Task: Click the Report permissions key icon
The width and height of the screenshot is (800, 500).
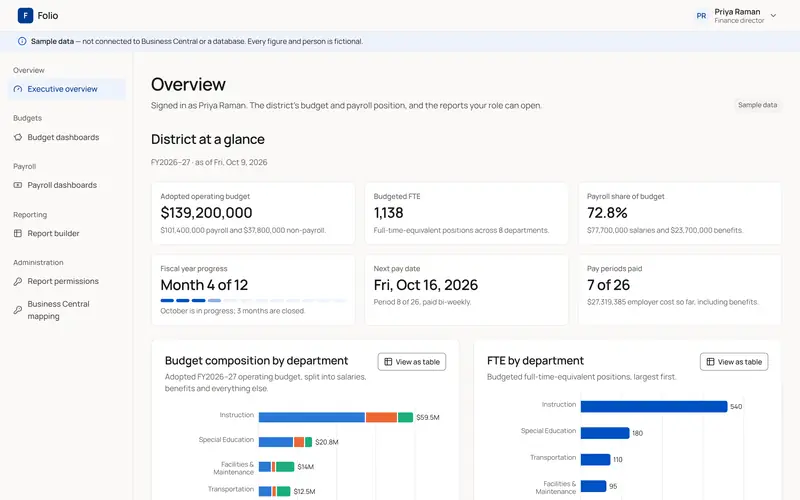Action: point(18,281)
